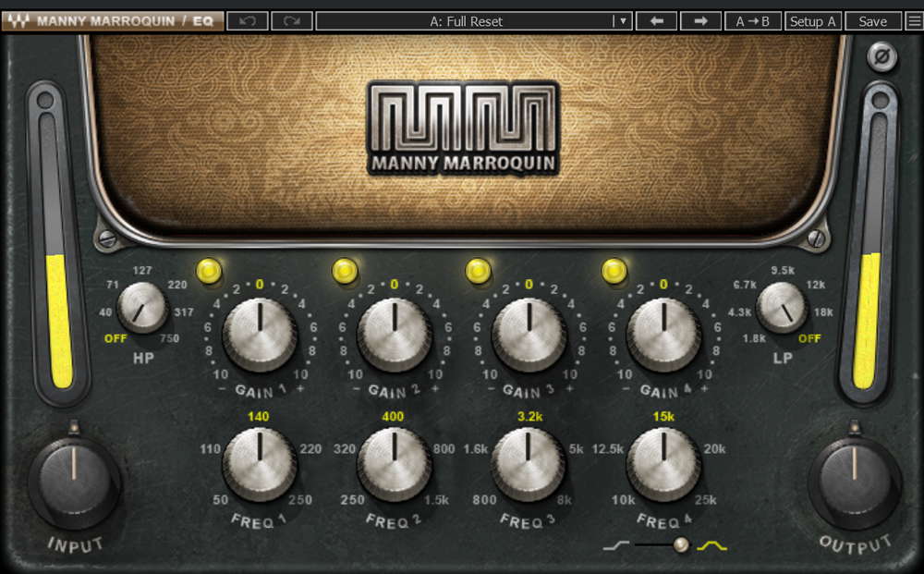Open the preset dropdown arrow

tap(622, 21)
